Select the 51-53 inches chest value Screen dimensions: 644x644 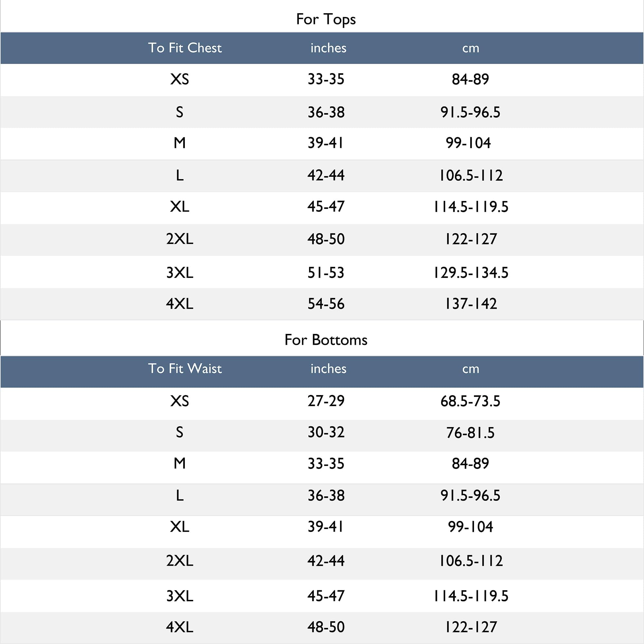click(326, 273)
